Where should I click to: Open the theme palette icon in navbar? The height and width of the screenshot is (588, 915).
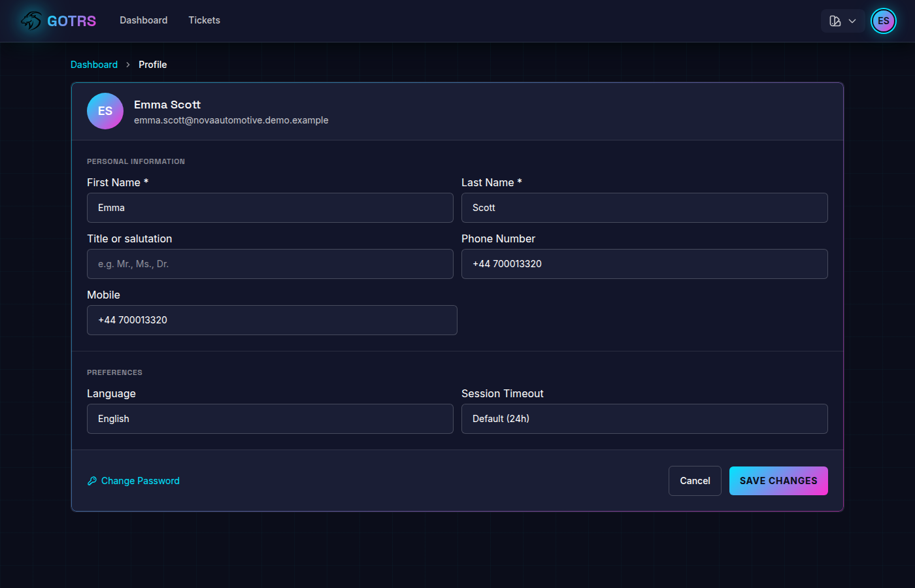click(x=835, y=20)
